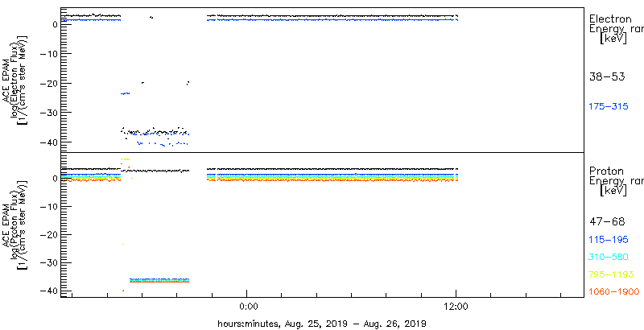The height and width of the screenshot is (330, 644).
Task: Click the 0:00 time axis label
Action: pos(248,307)
